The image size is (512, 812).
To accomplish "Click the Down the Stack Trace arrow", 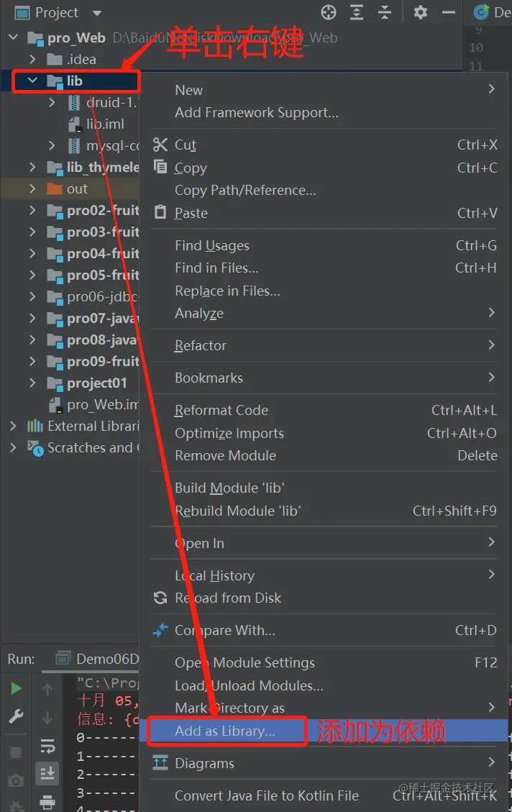I will 47,717.
